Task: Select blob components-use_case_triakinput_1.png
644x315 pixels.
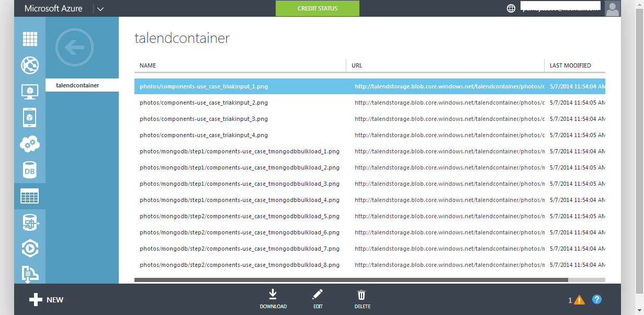Action: pyautogui.click(x=204, y=86)
